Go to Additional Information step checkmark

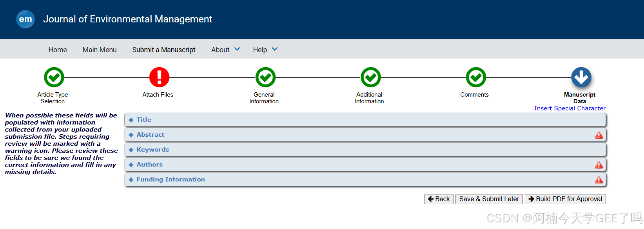click(x=371, y=77)
